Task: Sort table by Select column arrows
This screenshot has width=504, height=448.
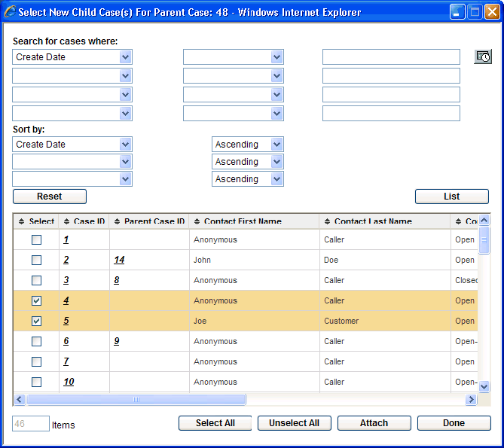Action: [22, 221]
